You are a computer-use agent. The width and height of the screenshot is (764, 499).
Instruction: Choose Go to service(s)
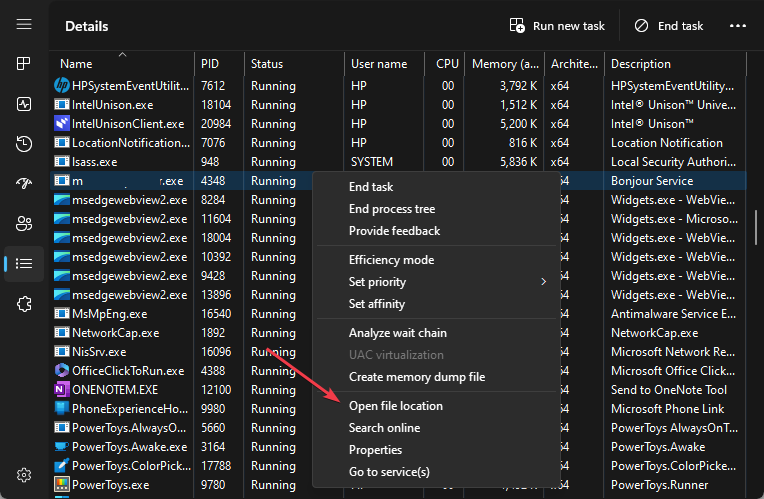tap(437, 472)
